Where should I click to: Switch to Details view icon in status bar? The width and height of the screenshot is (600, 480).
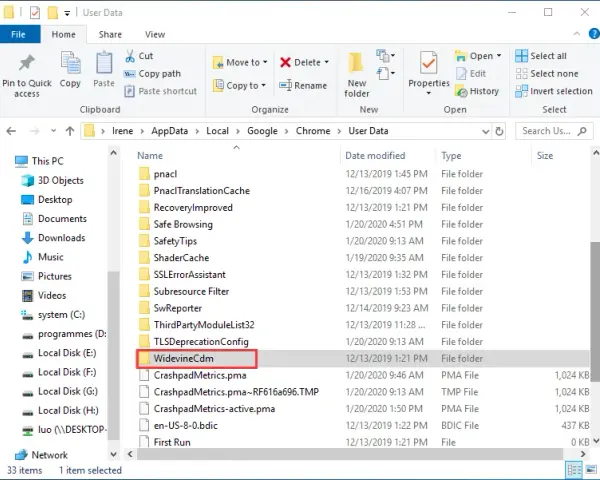(574, 470)
